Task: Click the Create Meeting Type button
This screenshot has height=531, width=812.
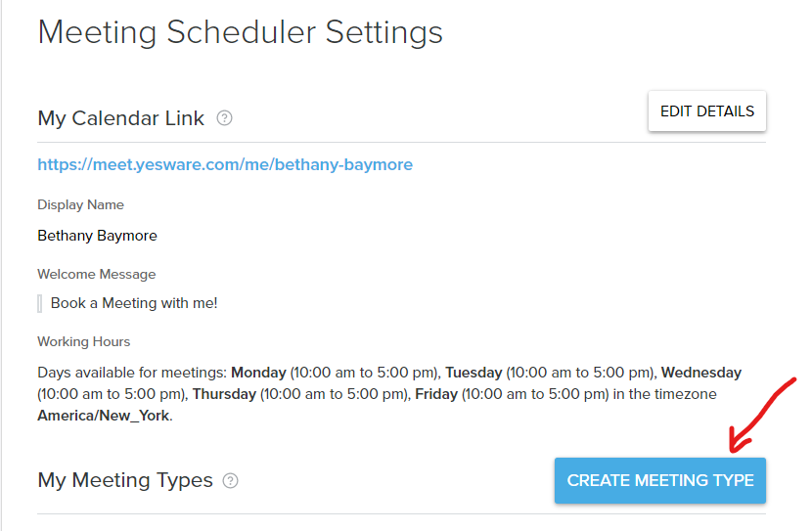Action: tap(659, 480)
